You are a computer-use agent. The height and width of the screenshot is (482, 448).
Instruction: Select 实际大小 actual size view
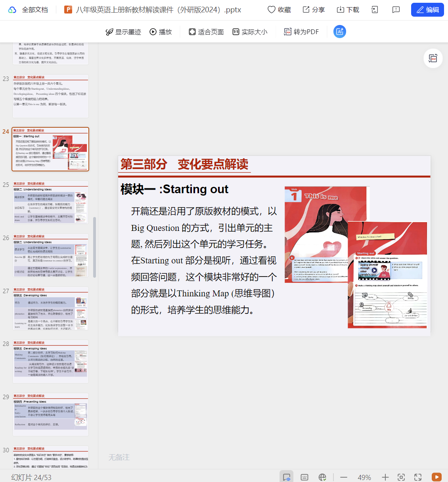point(250,32)
